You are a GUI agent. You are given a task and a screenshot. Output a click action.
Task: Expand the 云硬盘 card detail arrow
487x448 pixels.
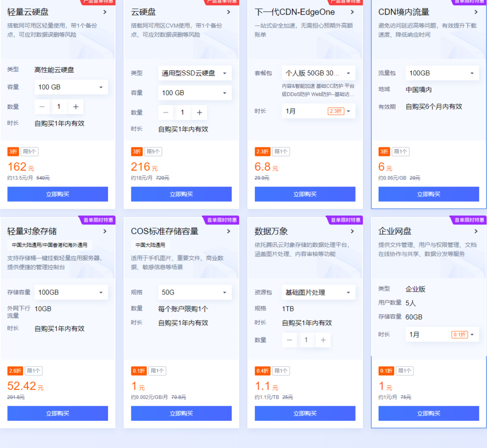point(228,12)
